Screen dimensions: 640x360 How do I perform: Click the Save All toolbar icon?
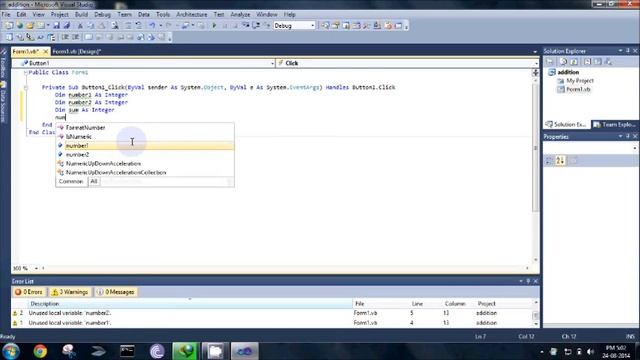click(67, 26)
